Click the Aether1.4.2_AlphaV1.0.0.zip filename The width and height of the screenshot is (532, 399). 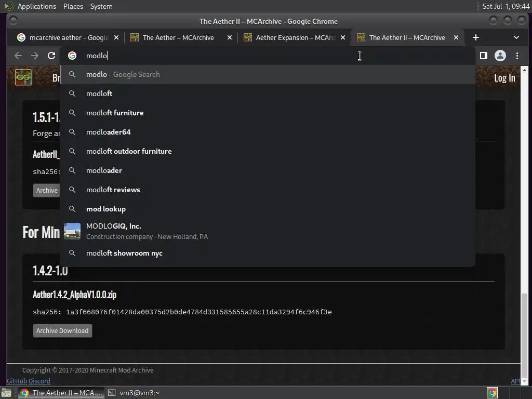[75, 295]
